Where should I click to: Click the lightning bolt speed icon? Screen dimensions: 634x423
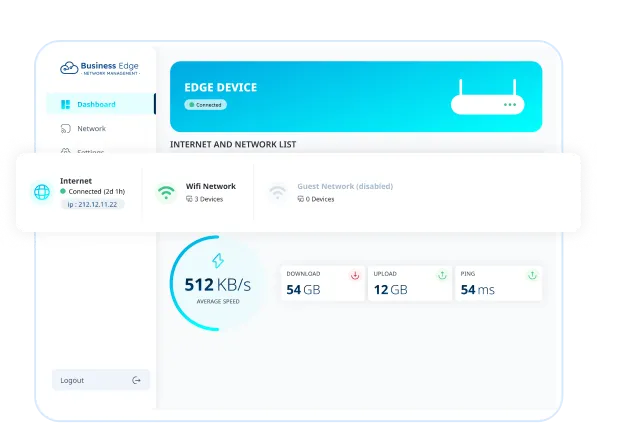click(217, 261)
